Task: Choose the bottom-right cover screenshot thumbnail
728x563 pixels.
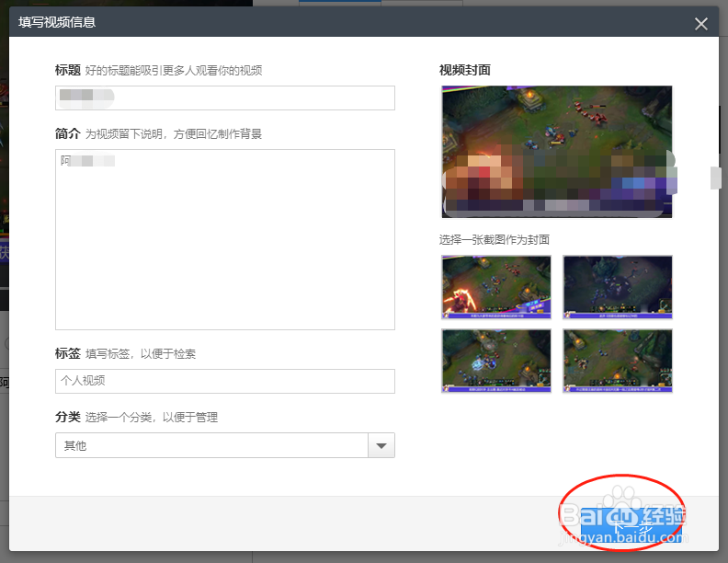Action: [618, 361]
